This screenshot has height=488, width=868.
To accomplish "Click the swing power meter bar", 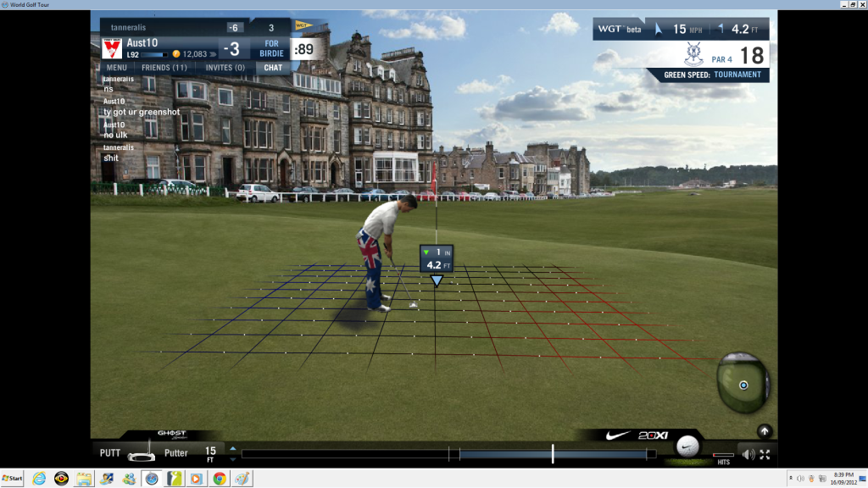I will 449,454.
